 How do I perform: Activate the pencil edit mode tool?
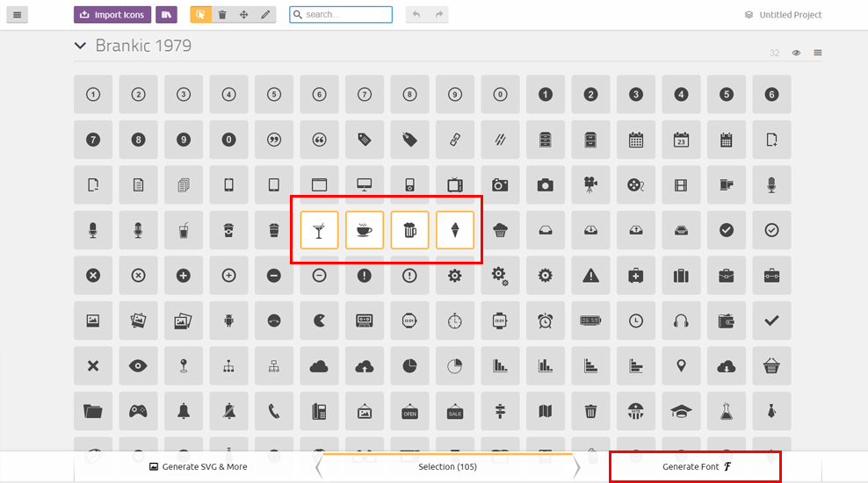tap(265, 15)
